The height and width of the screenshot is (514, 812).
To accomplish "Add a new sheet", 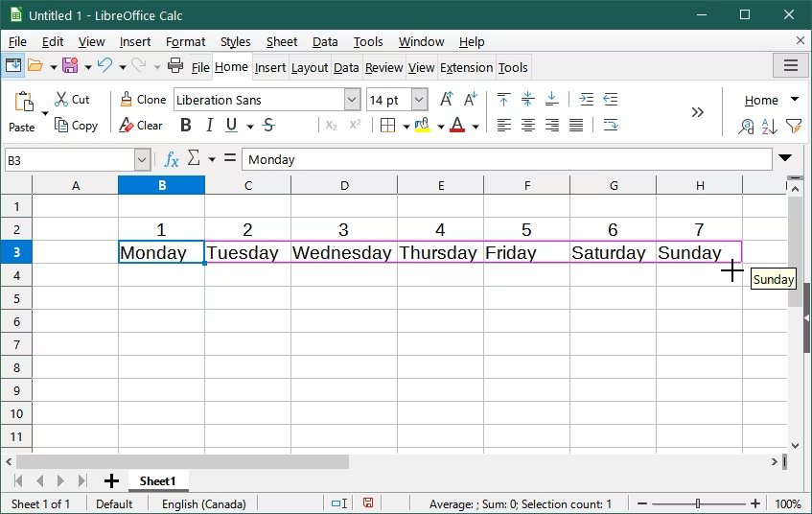I will (x=111, y=480).
